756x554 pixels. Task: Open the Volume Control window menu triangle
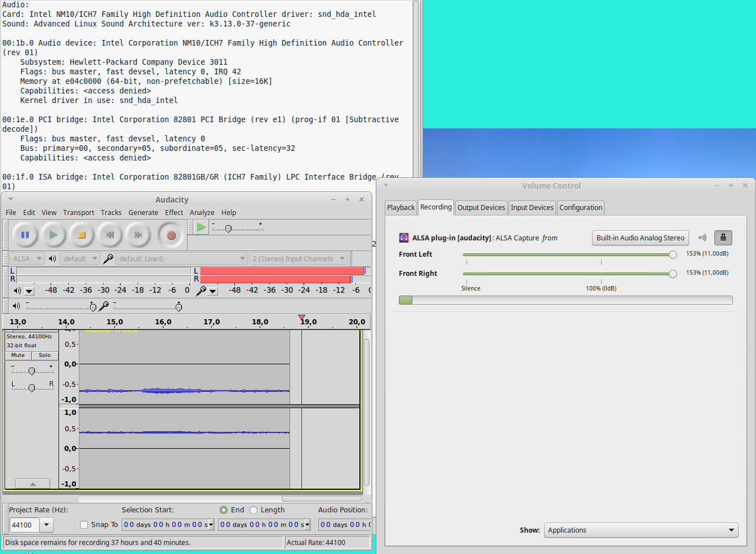click(x=386, y=185)
